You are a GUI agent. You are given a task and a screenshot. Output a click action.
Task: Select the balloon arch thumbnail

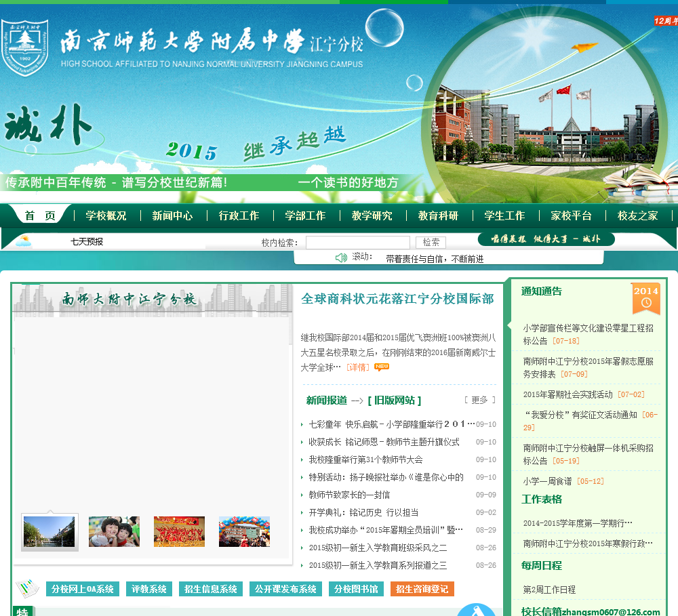click(244, 532)
